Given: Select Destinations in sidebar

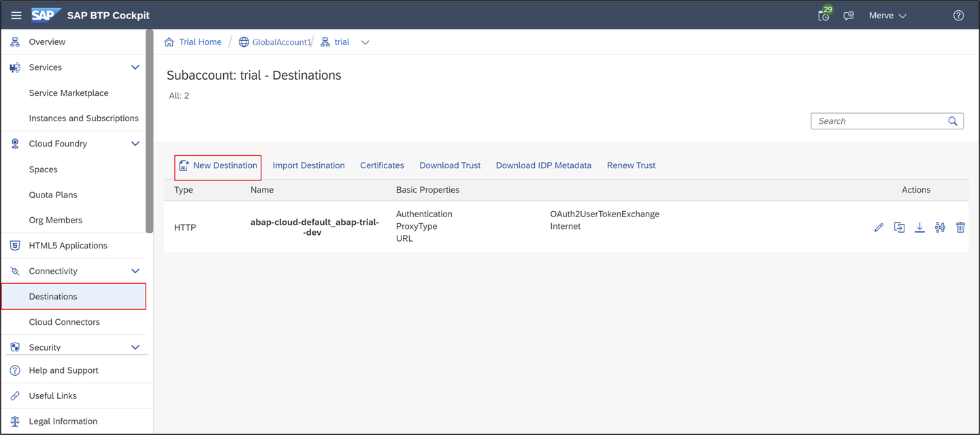Looking at the screenshot, I should (x=73, y=297).
